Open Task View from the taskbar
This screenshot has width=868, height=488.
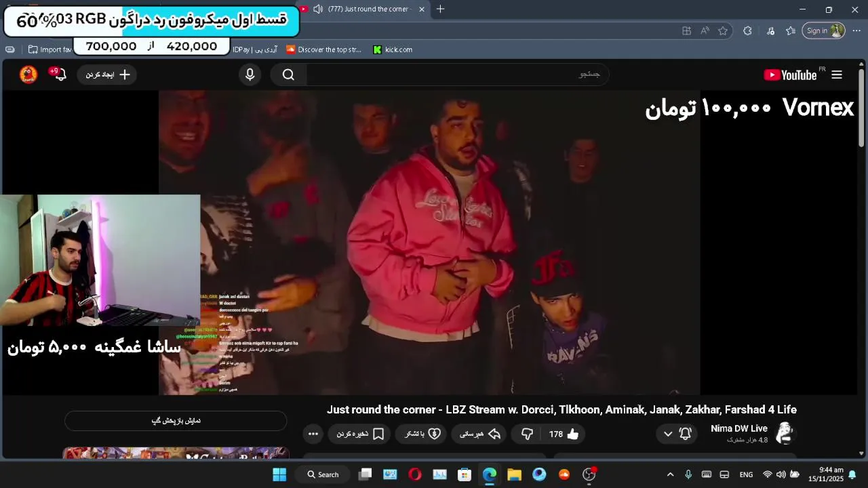(x=365, y=474)
